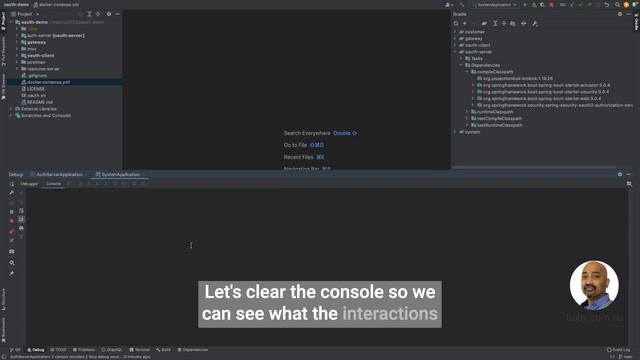Viewport: 640px width, 360px height.
Task: Select the spring-boot-starter-security dependency
Action: click(x=546, y=92)
